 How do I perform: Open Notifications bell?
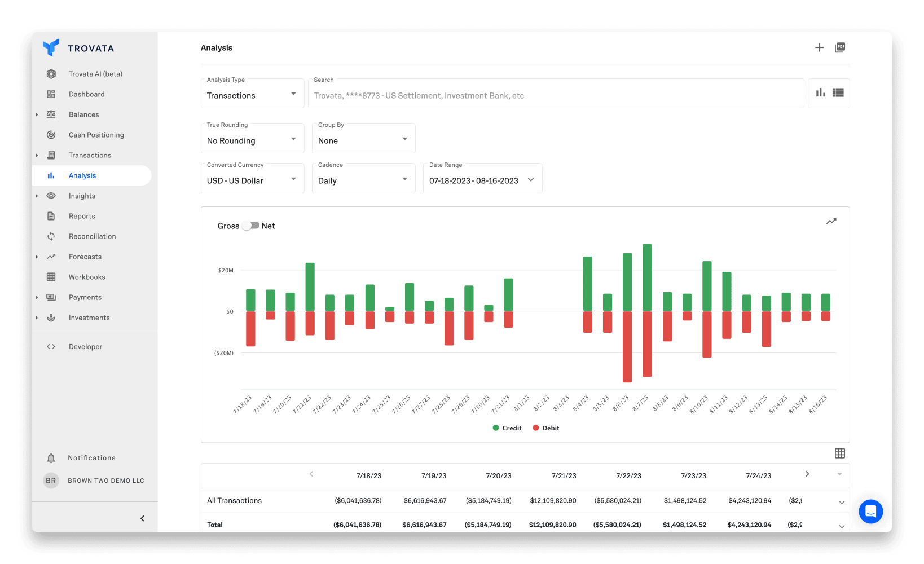coord(51,458)
